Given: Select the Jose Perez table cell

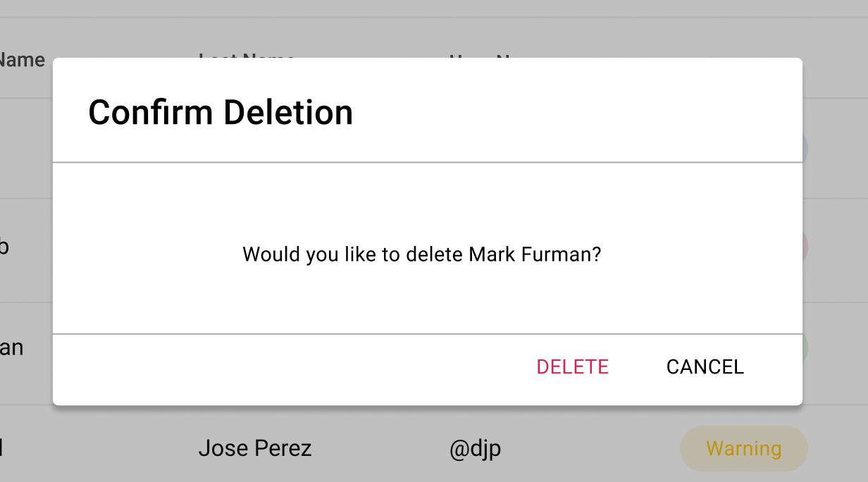Looking at the screenshot, I should pos(255,448).
